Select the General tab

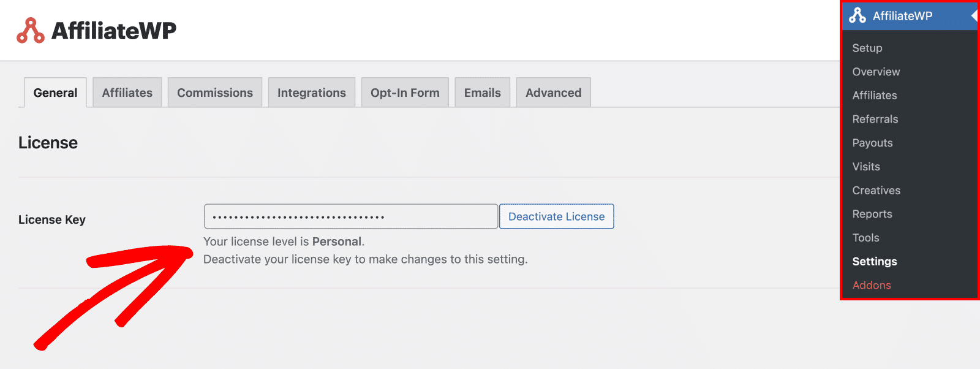click(55, 93)
